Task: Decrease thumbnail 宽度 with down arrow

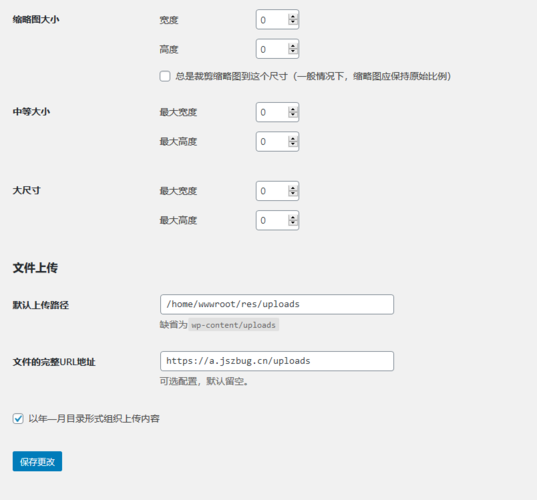Action: (x=293, y=22)
